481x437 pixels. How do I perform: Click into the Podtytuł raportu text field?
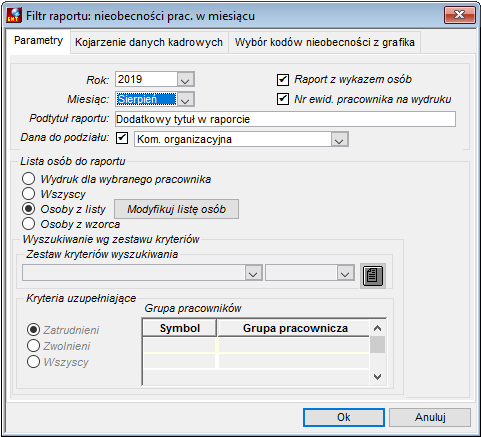pyautogui.click(x=285, y=119)
